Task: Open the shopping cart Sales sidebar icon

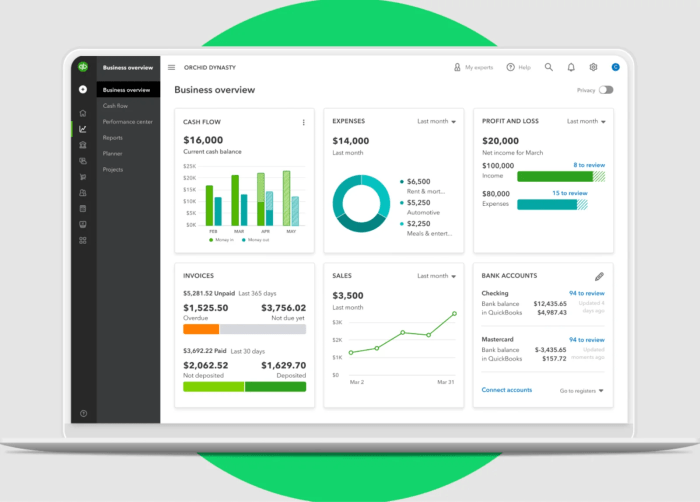Action: point(83,177)
